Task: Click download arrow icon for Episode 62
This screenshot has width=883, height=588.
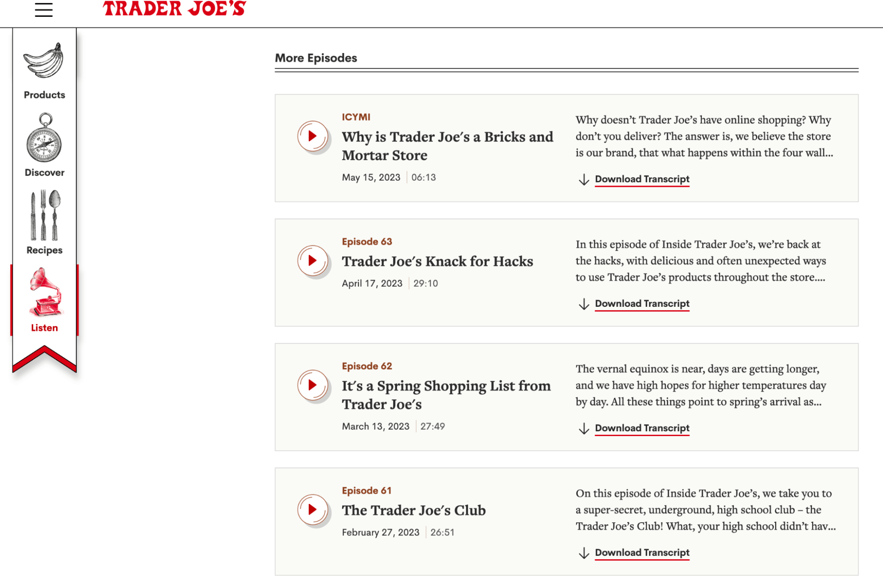Action: pyautogui.click(x=584, y=429)
